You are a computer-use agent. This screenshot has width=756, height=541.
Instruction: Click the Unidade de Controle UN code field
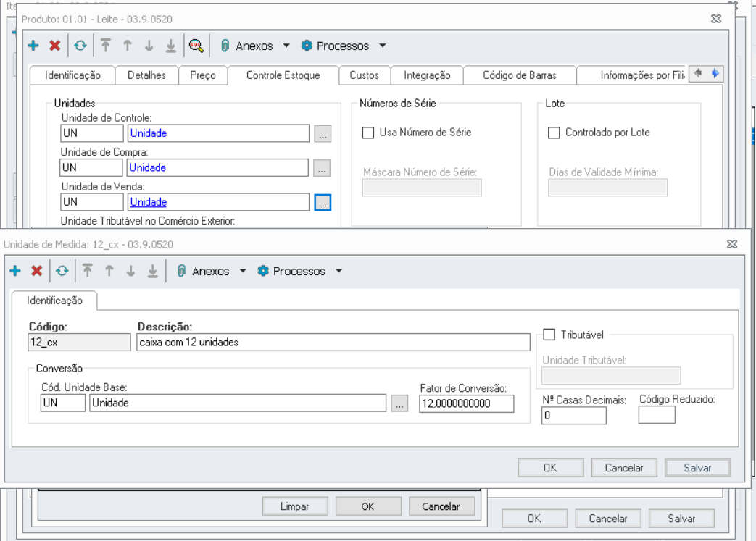(x=91, y=133)
